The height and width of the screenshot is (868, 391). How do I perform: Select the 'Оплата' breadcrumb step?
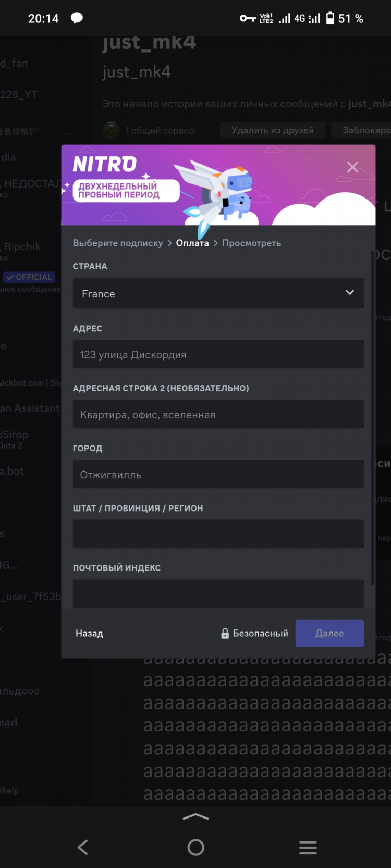(x=192, y=243)
